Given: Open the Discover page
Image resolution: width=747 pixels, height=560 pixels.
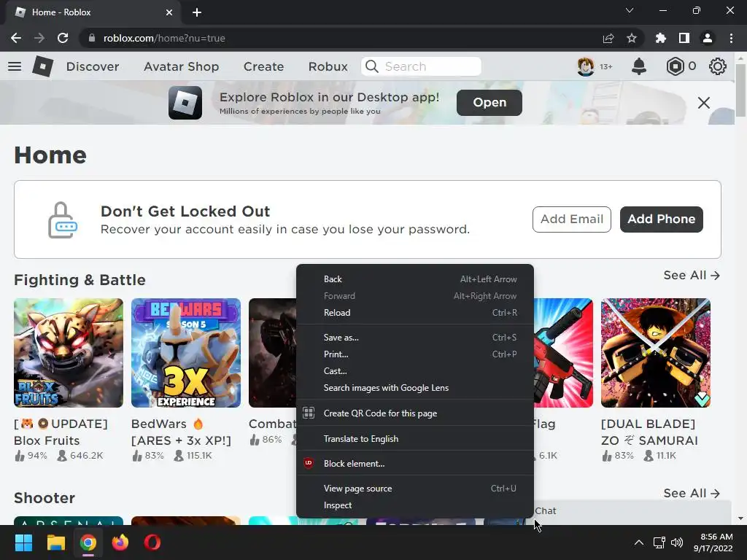Looking at the screenshot, I should pos(93,66).
